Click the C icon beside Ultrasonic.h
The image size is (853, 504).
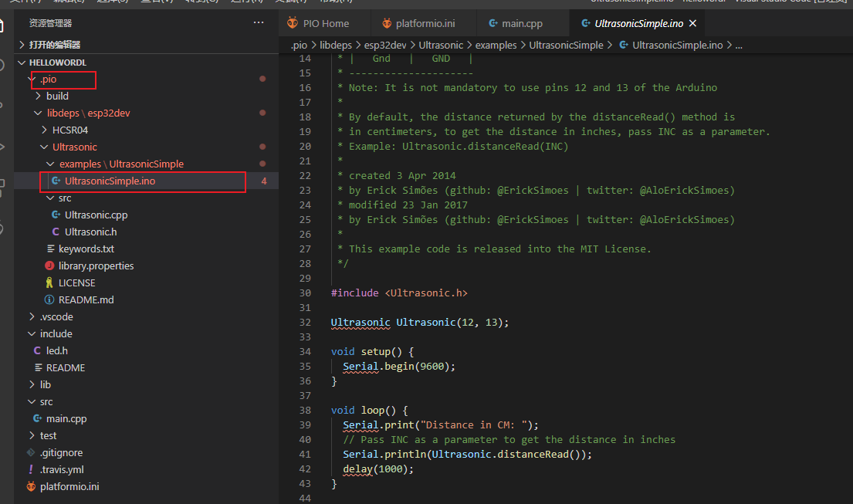pos(56,232)
